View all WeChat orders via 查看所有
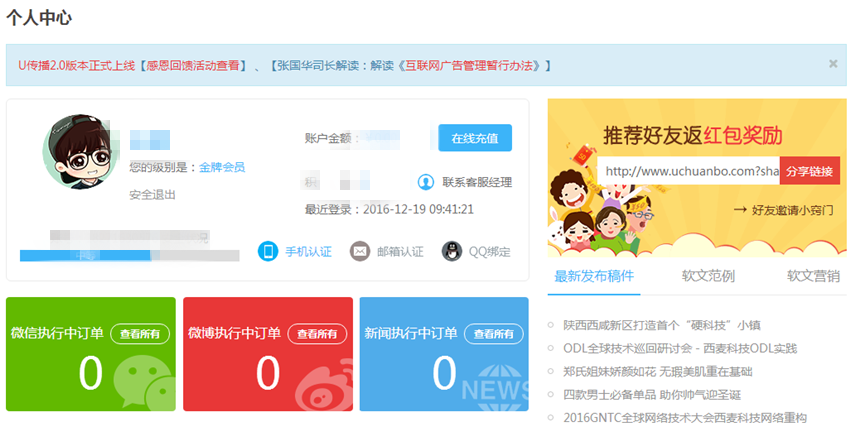Screen dimensions: 850x431 140,334
